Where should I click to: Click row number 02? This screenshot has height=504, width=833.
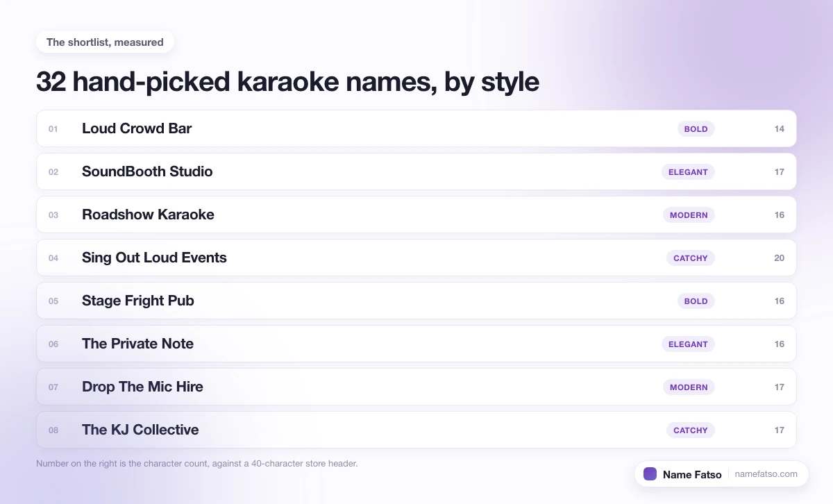click(53, 172)
